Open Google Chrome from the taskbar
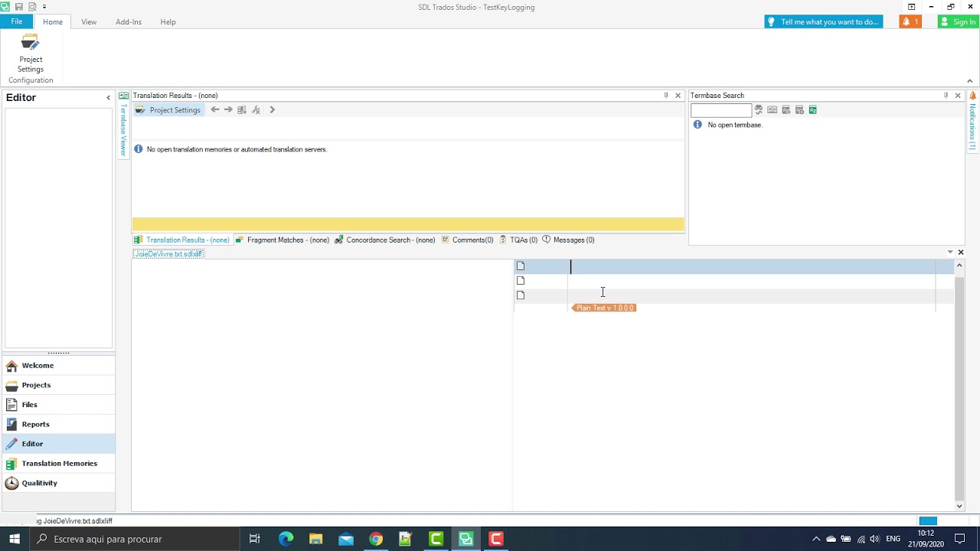980x551 pixels. click(375, 539)
